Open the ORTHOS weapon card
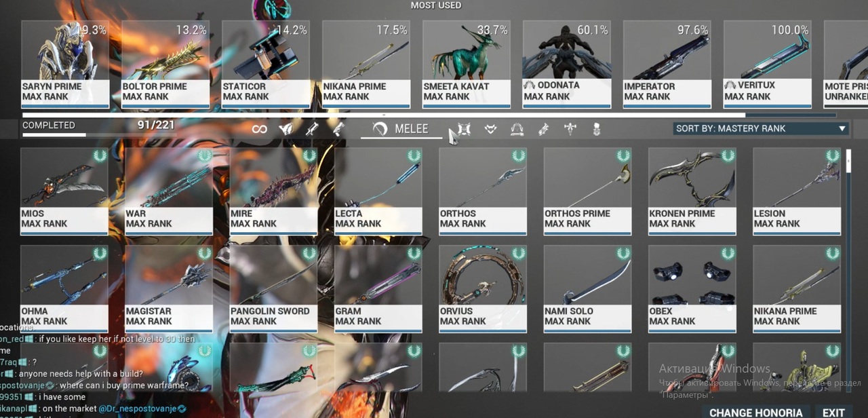This screenshot has height=418, width=868. pos(483,191)
